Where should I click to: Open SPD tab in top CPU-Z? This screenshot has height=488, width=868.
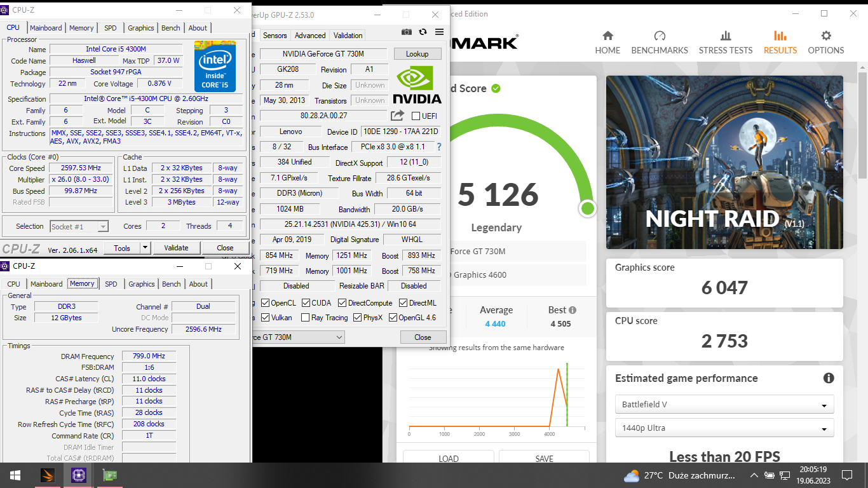click(x=111, y=28)
